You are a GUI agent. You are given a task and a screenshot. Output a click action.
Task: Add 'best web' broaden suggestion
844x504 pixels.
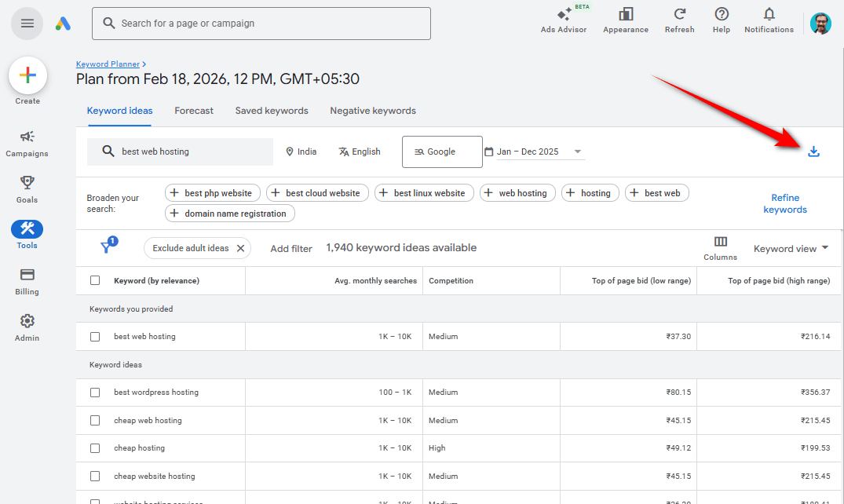pos(656,193)
